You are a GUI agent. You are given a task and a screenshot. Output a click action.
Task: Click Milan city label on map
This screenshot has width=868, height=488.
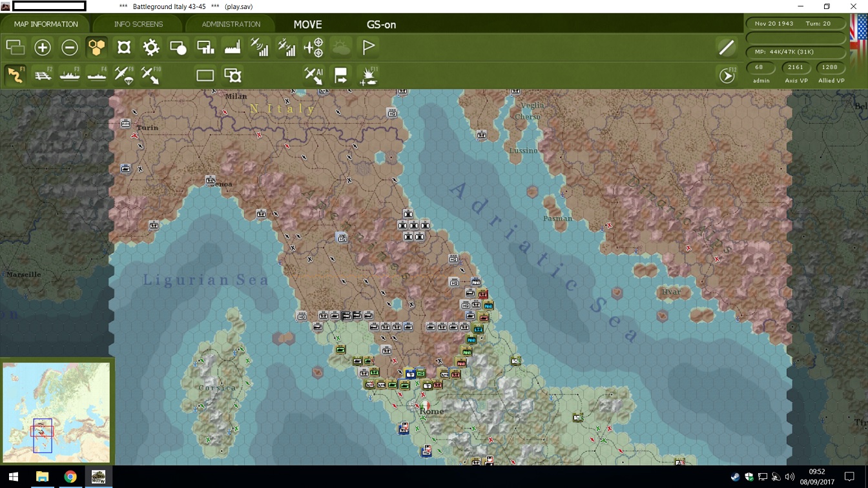tap(235, 96)
